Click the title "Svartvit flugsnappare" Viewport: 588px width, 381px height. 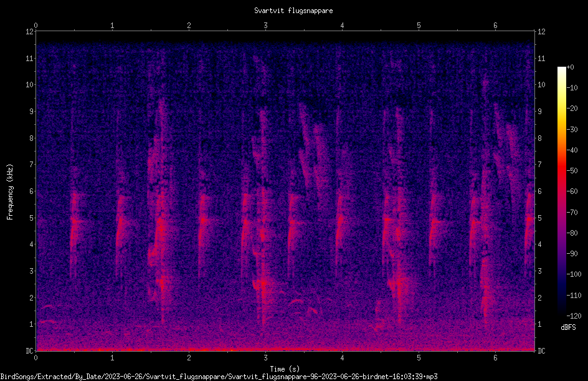[x=293, y=11]
